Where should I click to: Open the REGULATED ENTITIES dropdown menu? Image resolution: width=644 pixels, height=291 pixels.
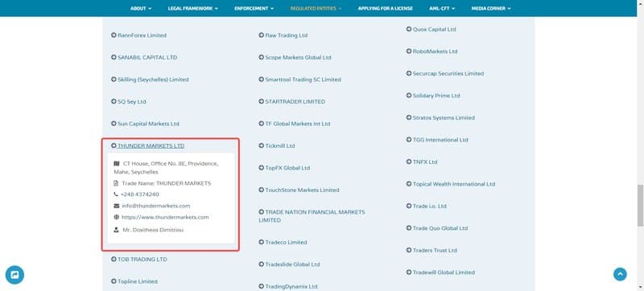pyautogui.click(x=316, y=8)
